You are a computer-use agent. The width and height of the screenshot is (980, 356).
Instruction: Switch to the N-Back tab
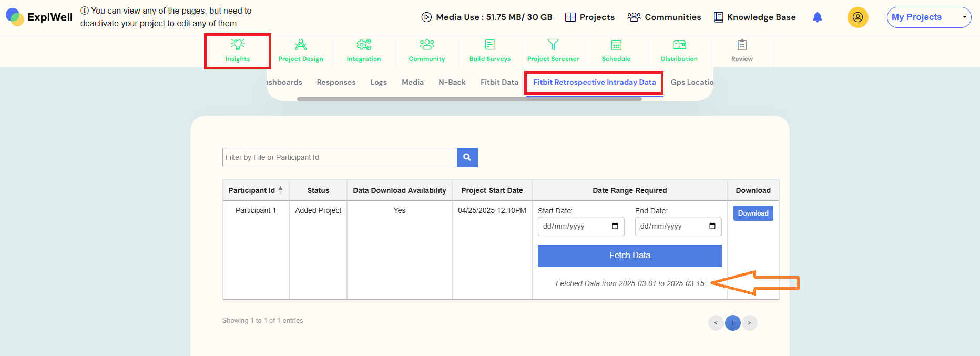click(x=452, y=82)
